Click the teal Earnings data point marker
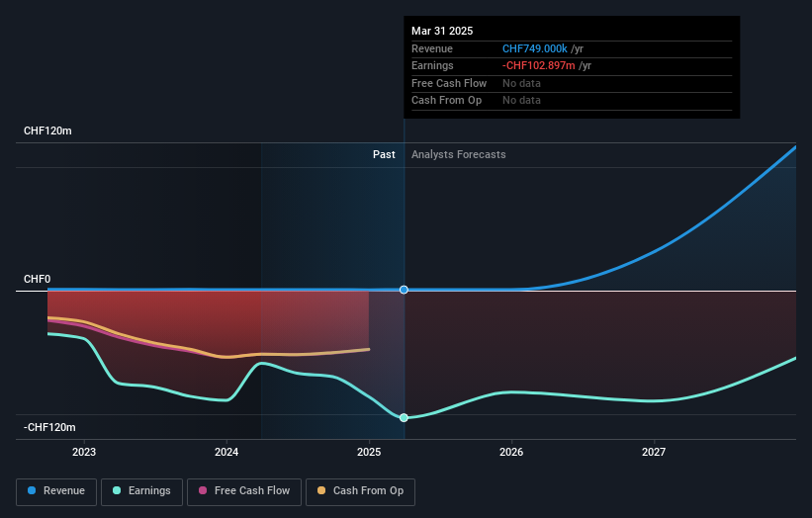The height and width of the screenshot is (518, 812). (x=404, y=417)
